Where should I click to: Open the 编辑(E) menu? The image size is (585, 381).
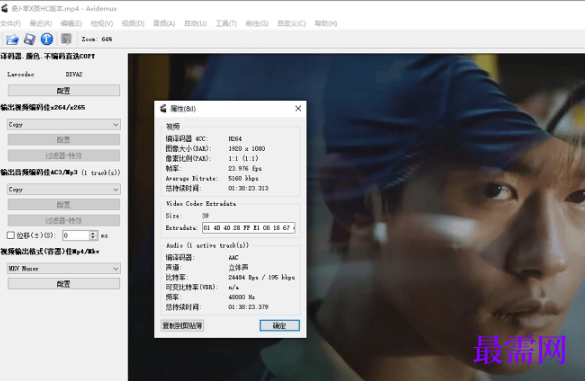(x=71, y=24)
